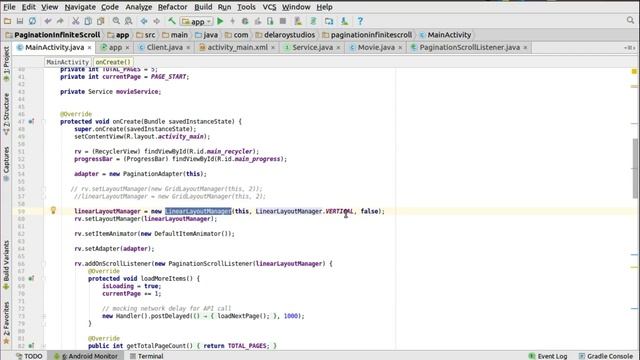Screen dimensions: 640x360
Task: Click the Help question mark icon
Action: tap(360, 21)
